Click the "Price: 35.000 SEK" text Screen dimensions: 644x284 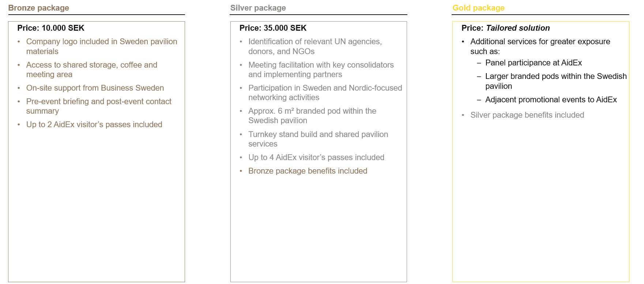click(273, 28)
